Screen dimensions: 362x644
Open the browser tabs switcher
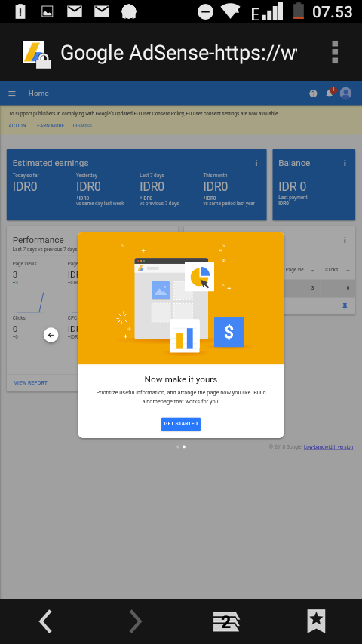coord(226,621)
